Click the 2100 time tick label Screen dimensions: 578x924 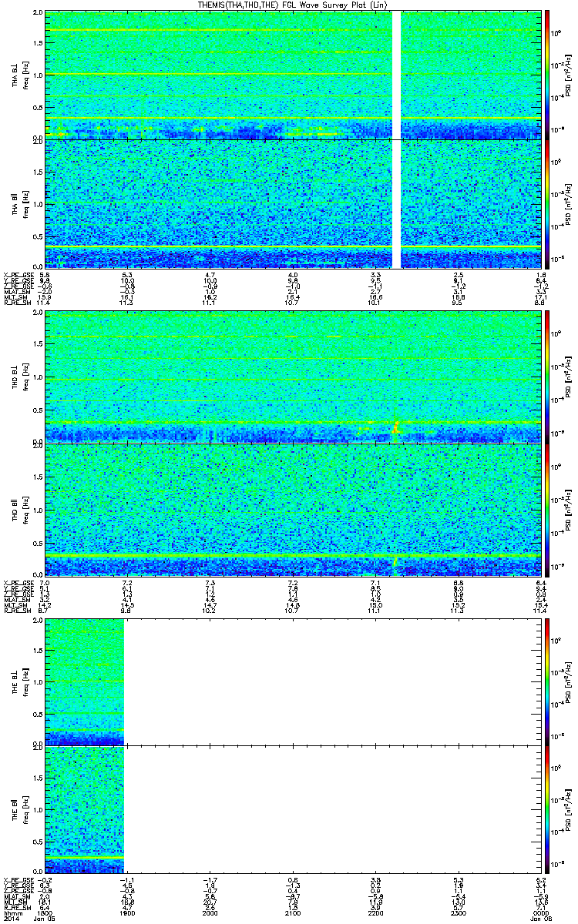292,913
